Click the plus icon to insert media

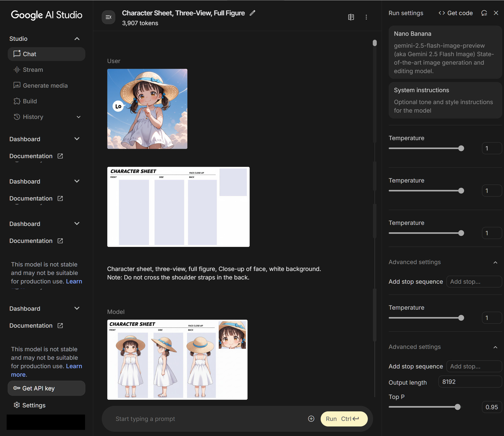click(x=311, y=419)
